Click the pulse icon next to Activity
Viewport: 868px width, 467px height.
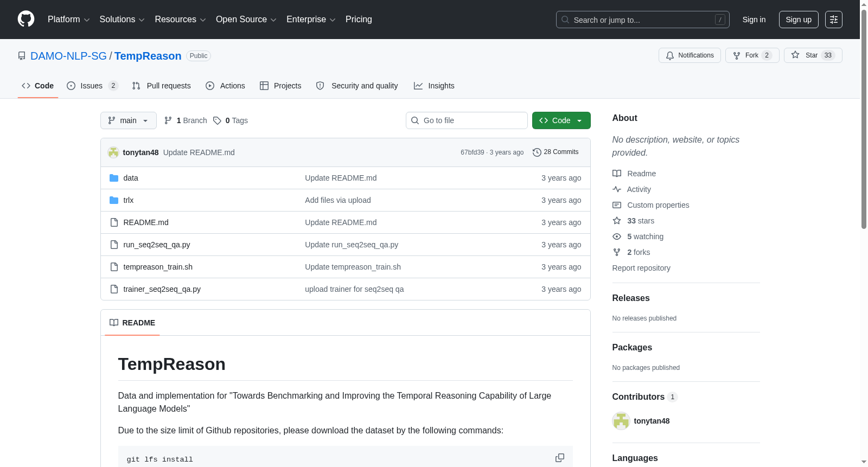[617, 189]
